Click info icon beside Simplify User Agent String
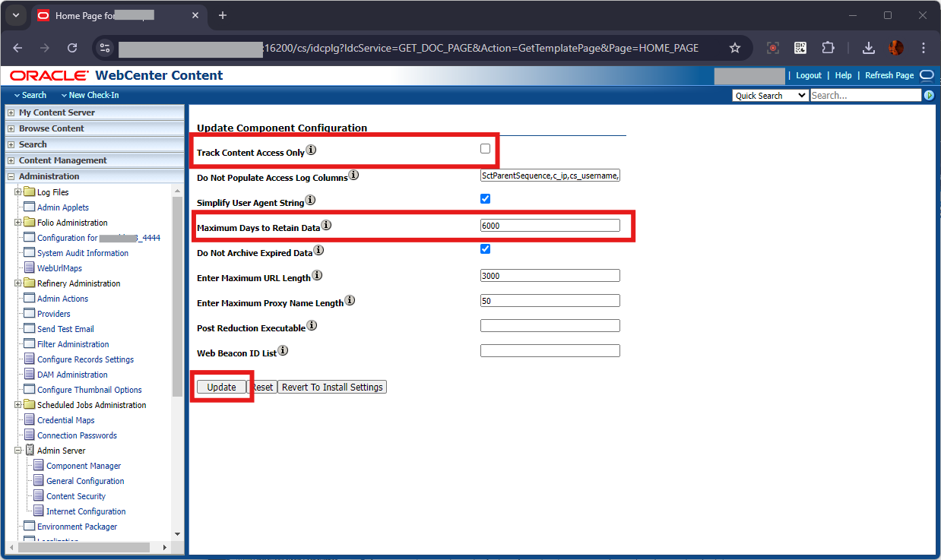The width and height of the screenshot is (941, 560). (310, 201)
